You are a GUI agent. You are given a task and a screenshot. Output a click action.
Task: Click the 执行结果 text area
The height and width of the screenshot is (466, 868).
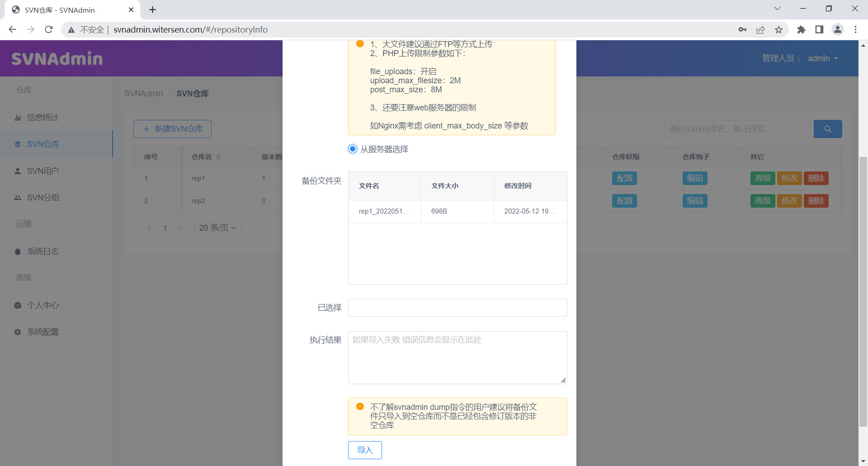pos(458,357)
